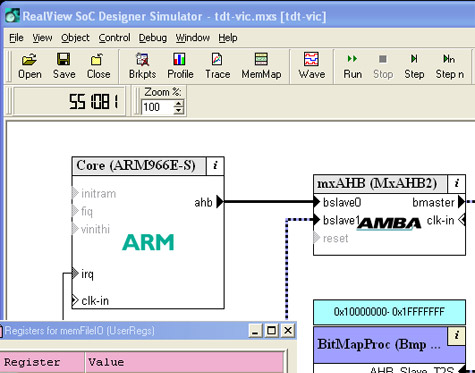The image size is (475, 373).
Task: Click the Stop simulation button
Action: tap(383, 66)
